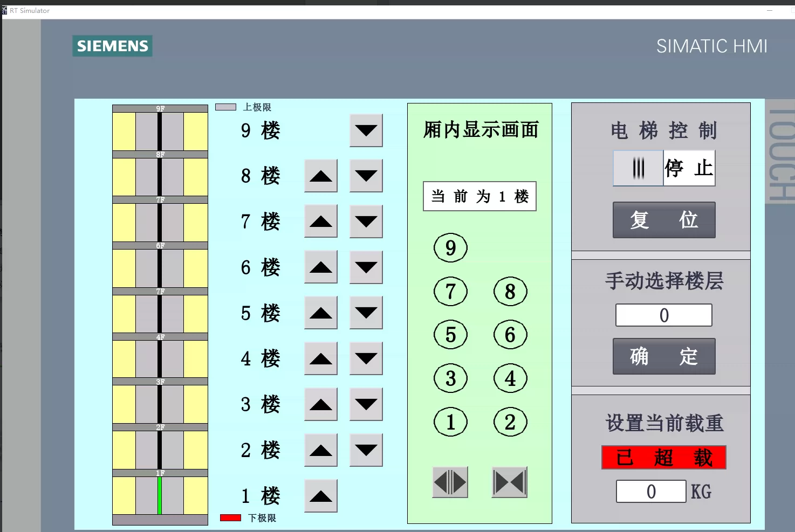Click the 上极限 gray limit indicator
The width and height of the screenshot is (795, 532).
click(226, 107)
